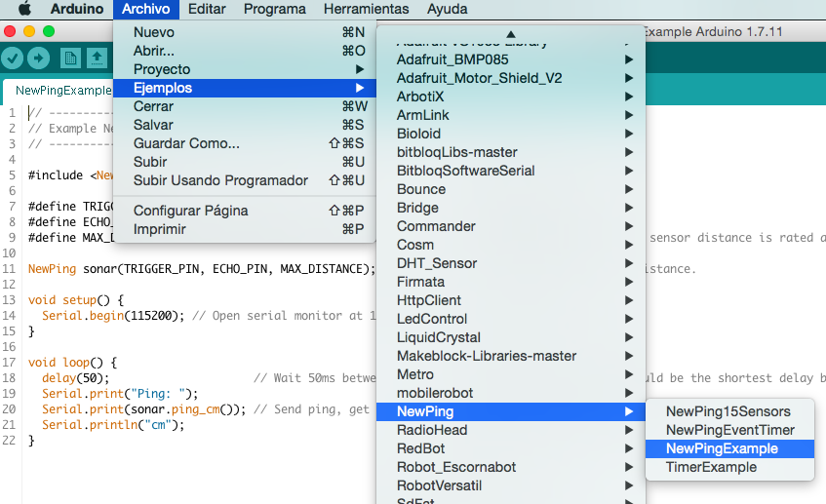Click Configurar Página in the menu
Viewport: 826px width, 504px height.
(x=191, y=211)
